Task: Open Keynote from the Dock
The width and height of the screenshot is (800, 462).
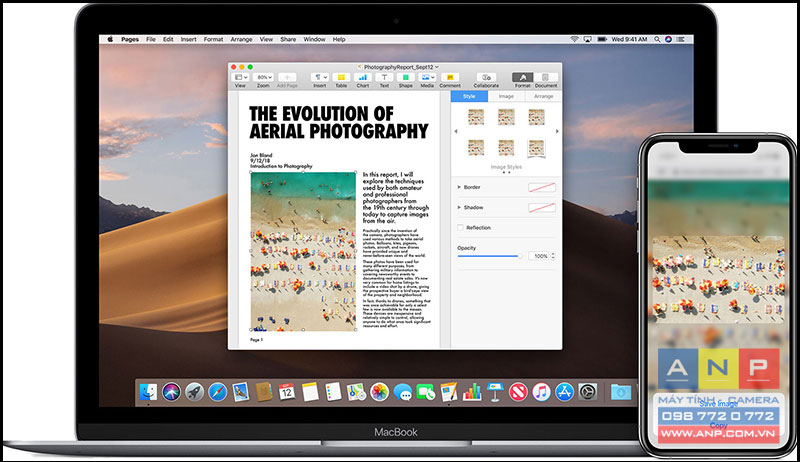Action: point(495,392)
